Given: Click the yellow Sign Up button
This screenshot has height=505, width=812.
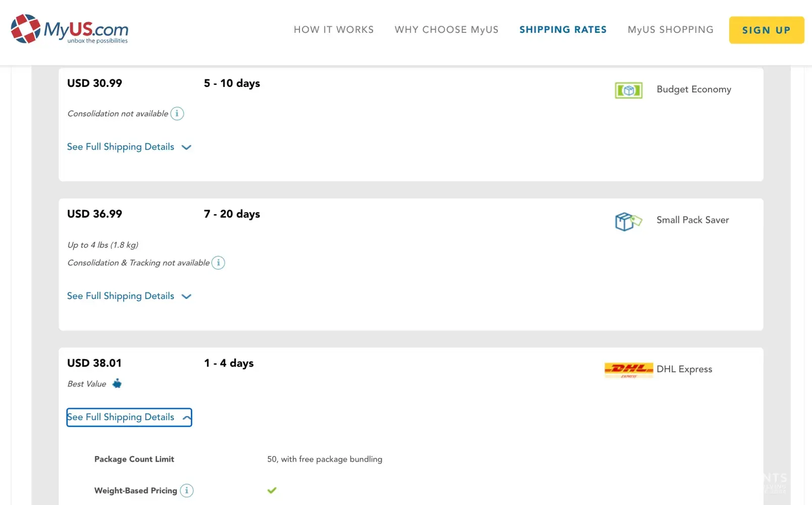Looking at the screenshot, I should 766,30.
